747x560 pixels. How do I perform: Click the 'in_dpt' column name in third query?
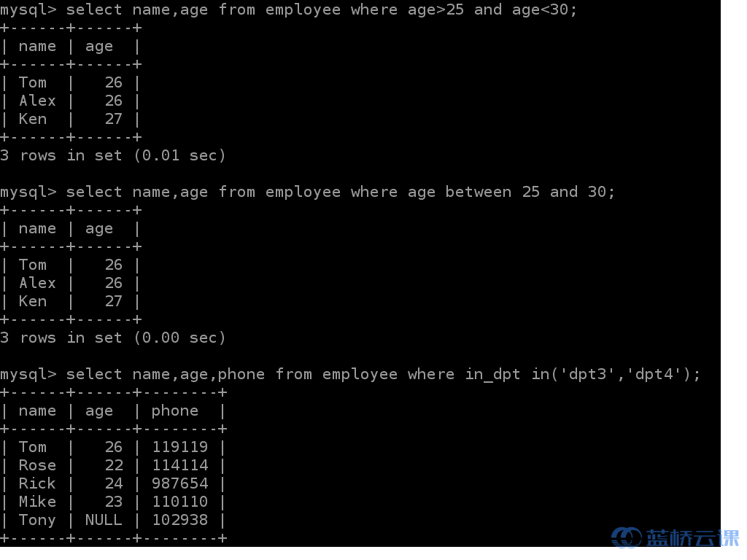pyautogui.click(x=492, y=374)
